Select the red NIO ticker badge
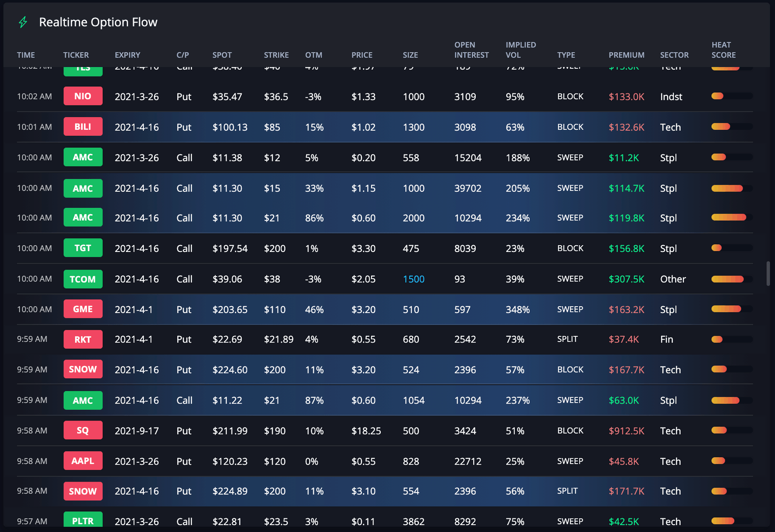 (x=83, y=96)
